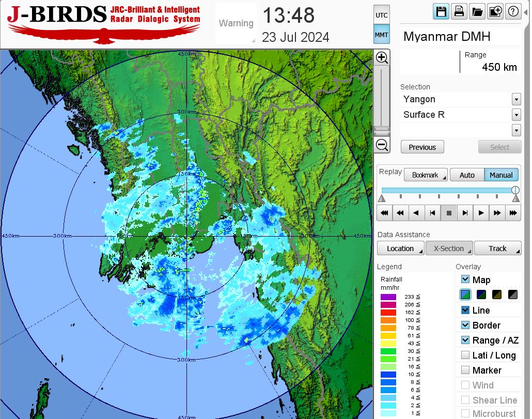Image resolution: width=532 pixels, height=419 pixels.
Task: Click the add new window icon
Action: pos(495,12)
